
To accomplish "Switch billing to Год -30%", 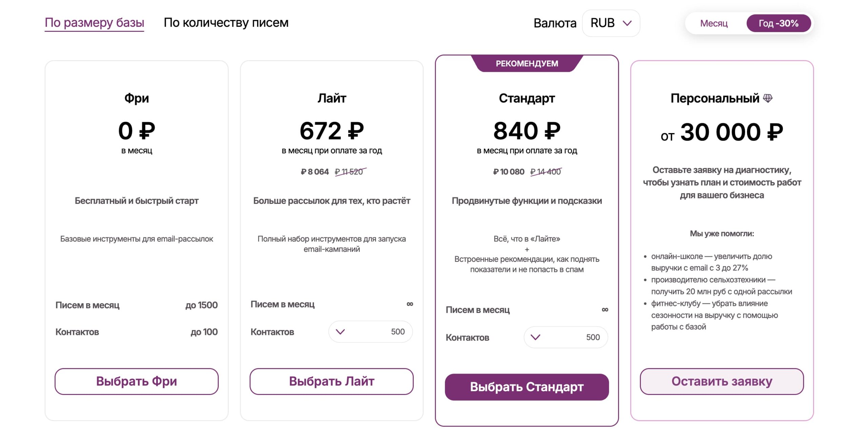I will pos(778,23).
